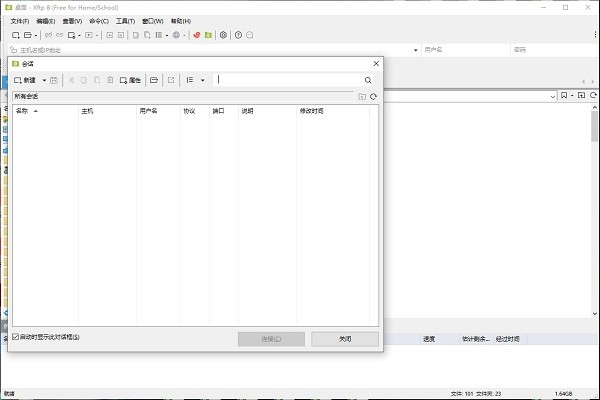Click the globe icon in main toolbar
Viewport: 600px width, 400px height.
tap(176, 35)
